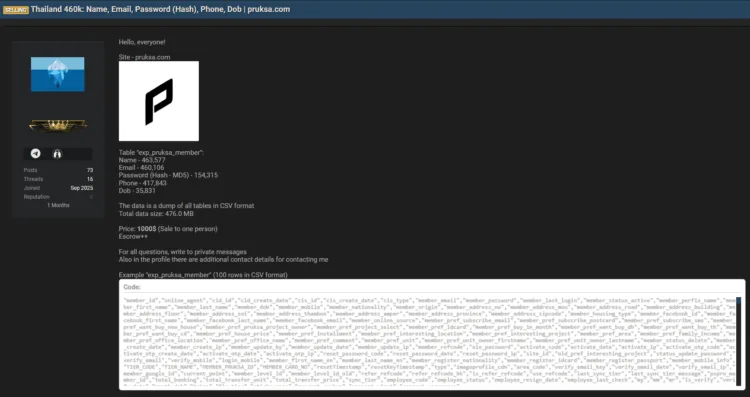Click 'additional contact details' profile line

tap(223, 259)
